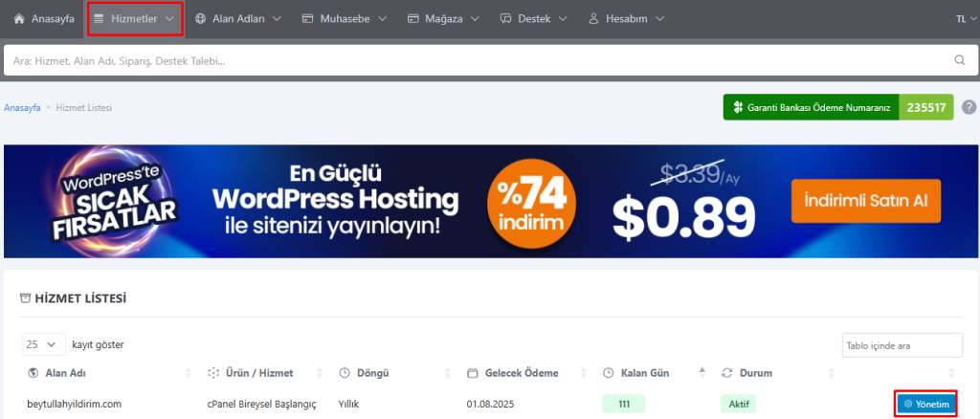Open the question mark help icon

tap(969, 107)
